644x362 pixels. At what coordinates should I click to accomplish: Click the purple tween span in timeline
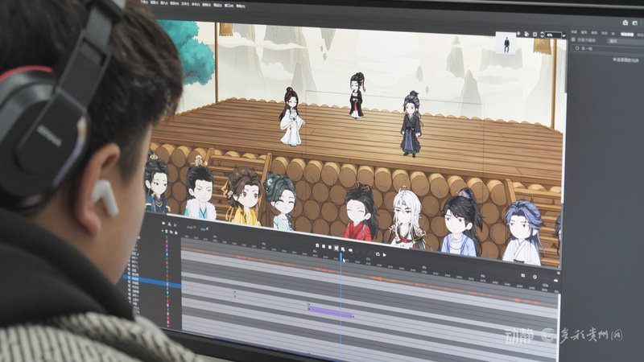(x=330, y=311)
